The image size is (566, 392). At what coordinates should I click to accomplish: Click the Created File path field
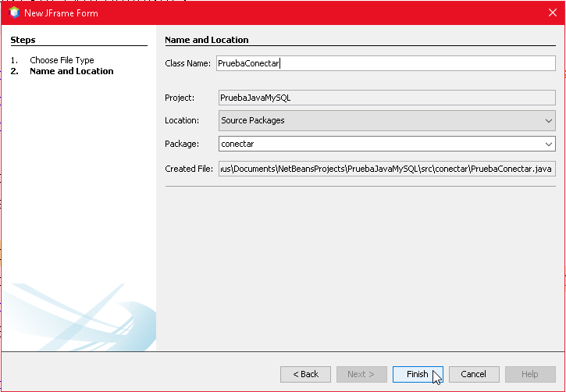[x=387, y=169]
